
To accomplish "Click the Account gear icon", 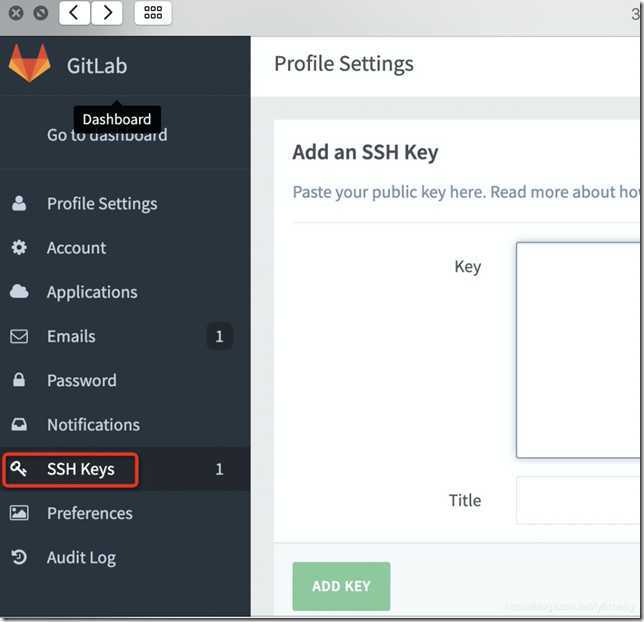I will tap(19, 247).
